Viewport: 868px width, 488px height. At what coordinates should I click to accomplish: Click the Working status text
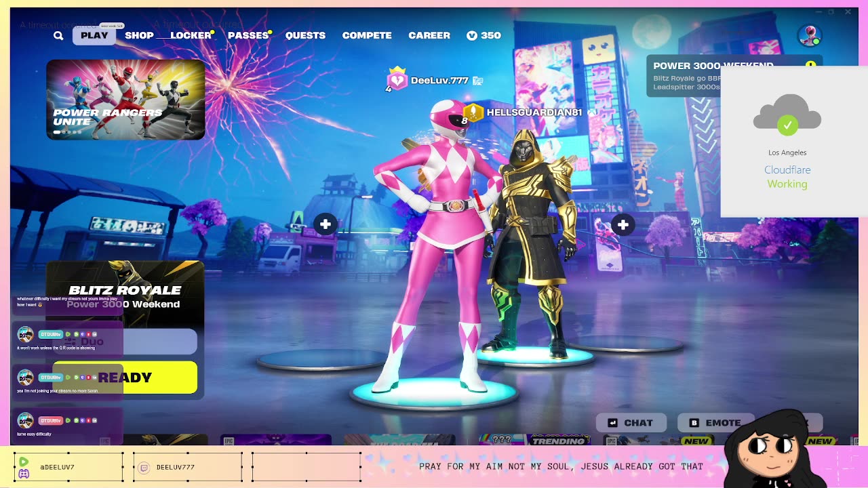point(787,184)
